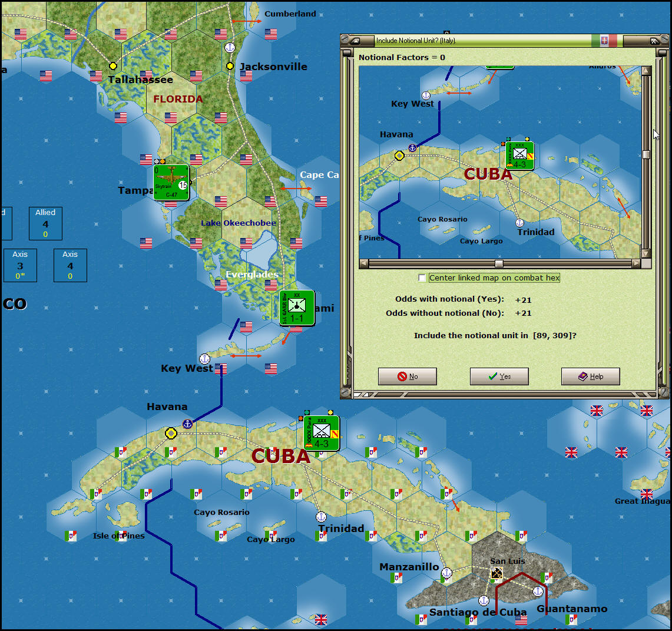
Task: Click the Havana port anchor on the main map
Action: (x=187, y=424)
